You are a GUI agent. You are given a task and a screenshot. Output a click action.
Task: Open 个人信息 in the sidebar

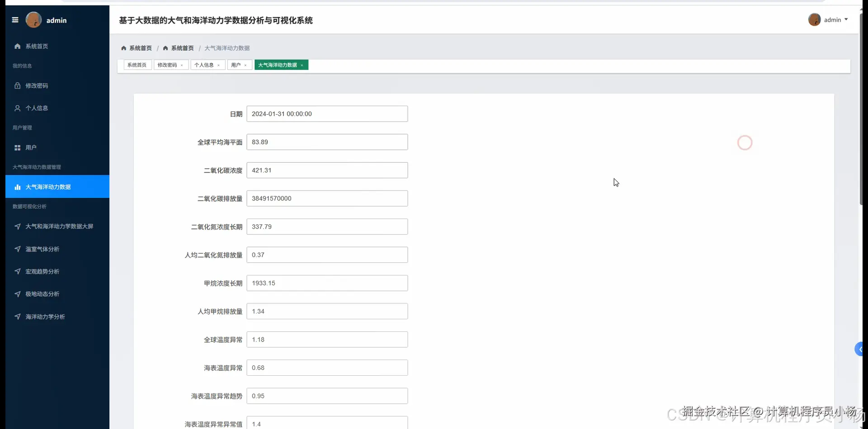tap(57, 108)
